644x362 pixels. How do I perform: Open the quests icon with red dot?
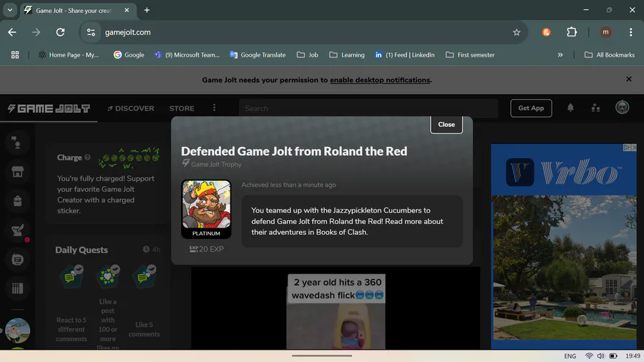18,230
